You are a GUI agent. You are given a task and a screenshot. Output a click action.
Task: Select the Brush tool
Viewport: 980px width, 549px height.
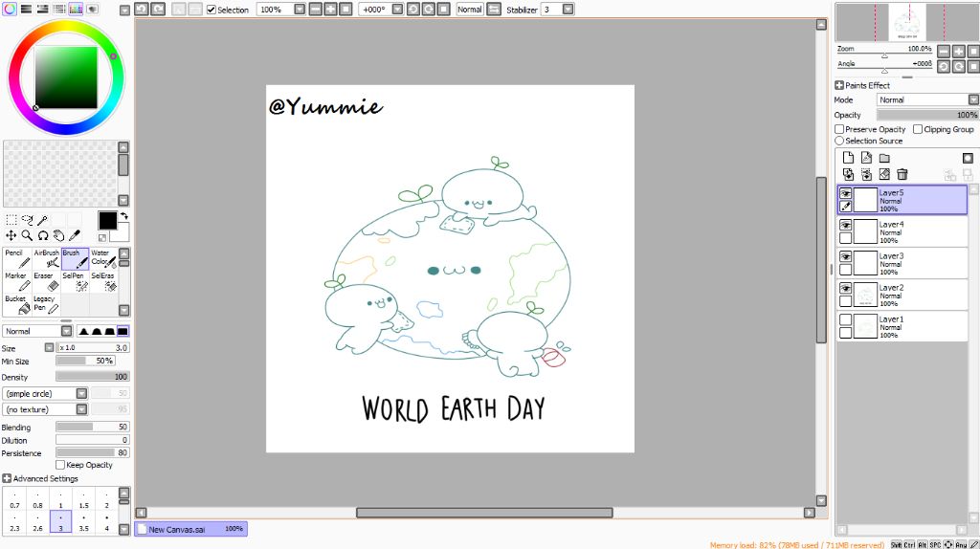coord(75,258)
